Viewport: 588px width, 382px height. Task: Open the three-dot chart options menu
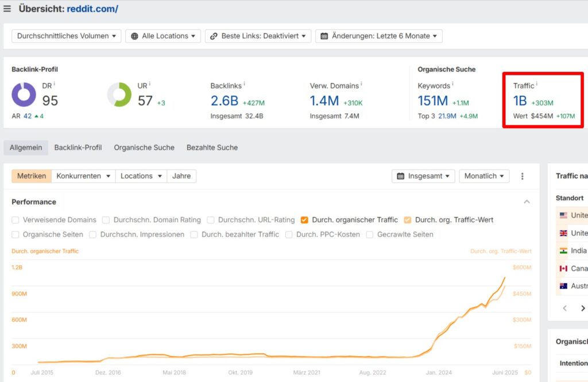[523, 176]
